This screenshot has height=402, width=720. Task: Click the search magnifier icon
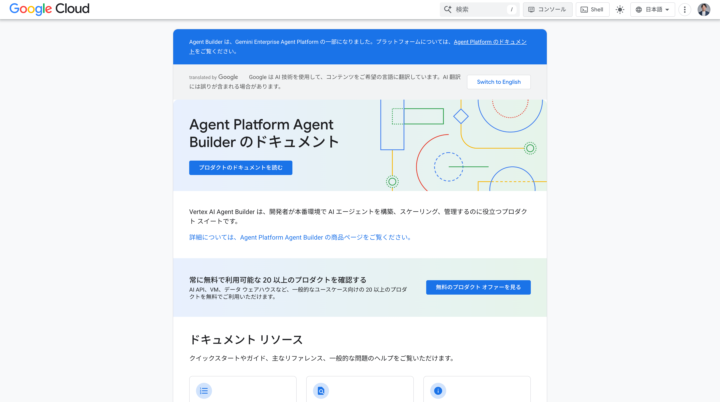click(448, 9)
